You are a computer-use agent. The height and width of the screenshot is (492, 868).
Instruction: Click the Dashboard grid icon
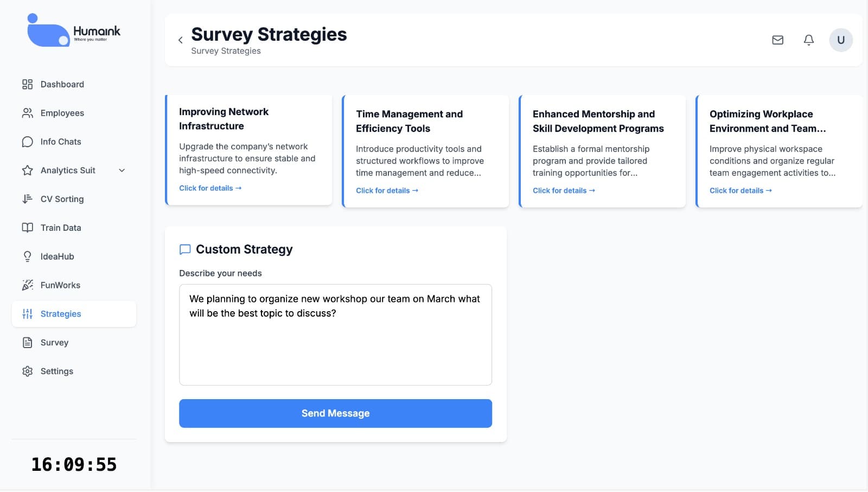click(27, 84)
